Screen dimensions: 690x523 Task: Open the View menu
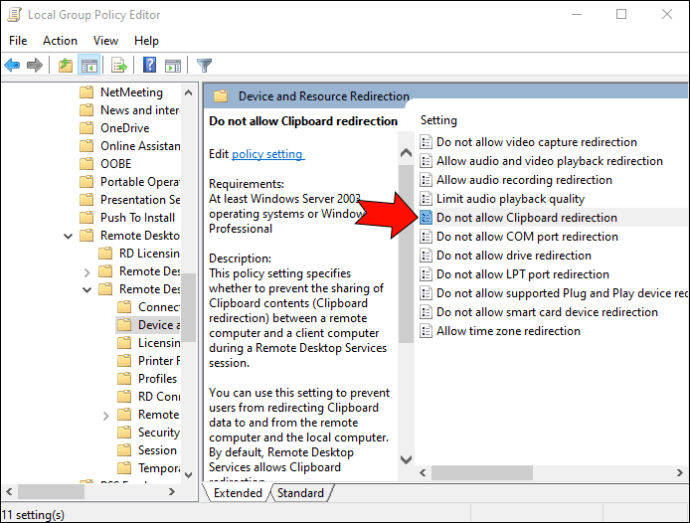pos(106,41)
